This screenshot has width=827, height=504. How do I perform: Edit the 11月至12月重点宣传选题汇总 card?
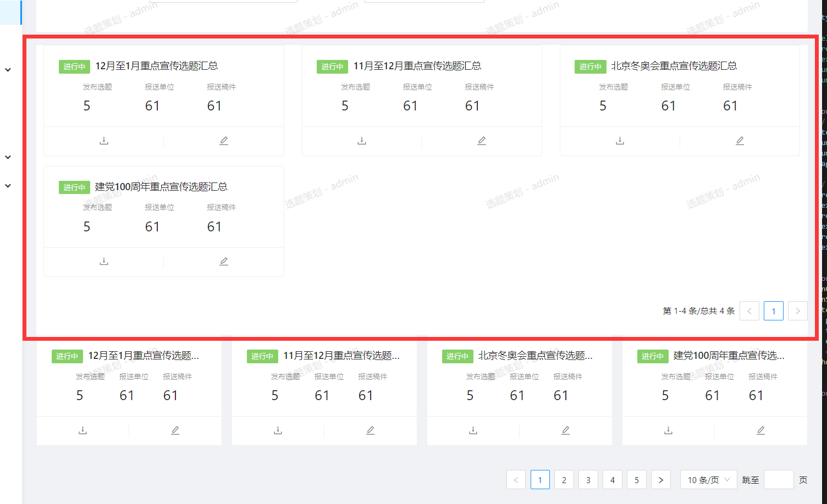coord(481,141)
